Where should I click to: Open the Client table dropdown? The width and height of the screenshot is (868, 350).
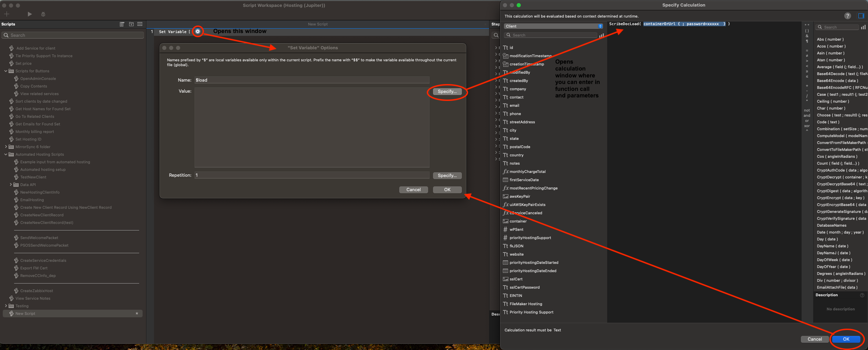coord(553,26)
